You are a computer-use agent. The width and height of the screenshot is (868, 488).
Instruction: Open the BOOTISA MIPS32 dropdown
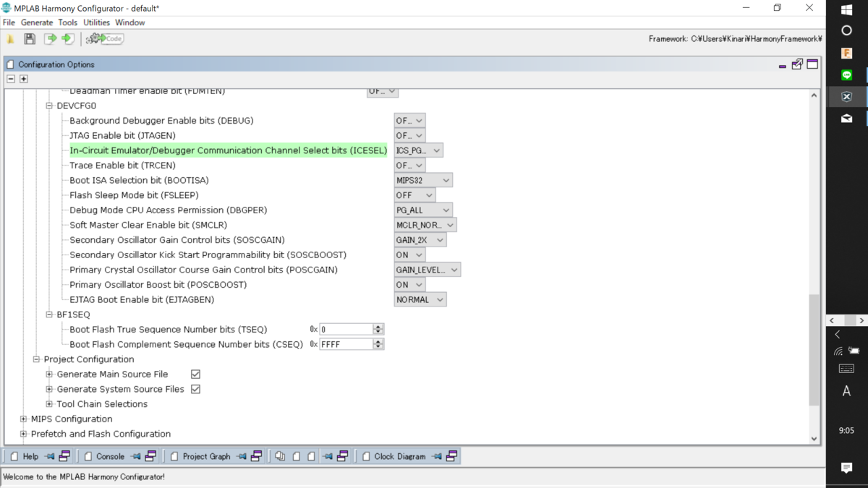(x=423, y=180)
